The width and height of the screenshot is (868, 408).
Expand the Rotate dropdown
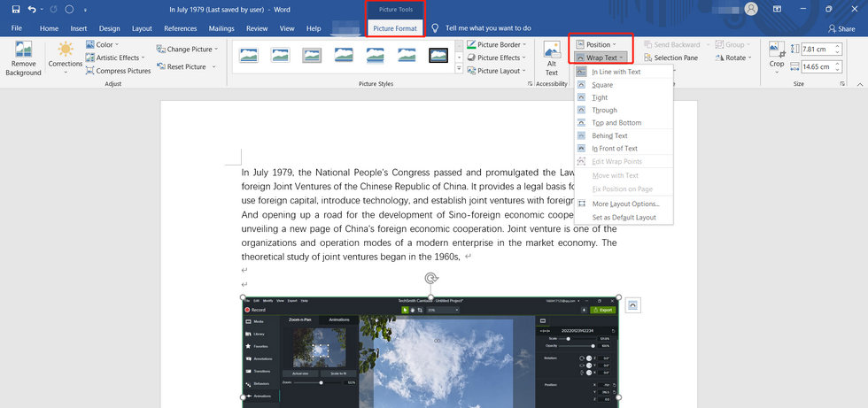click(x=732, y=58)
